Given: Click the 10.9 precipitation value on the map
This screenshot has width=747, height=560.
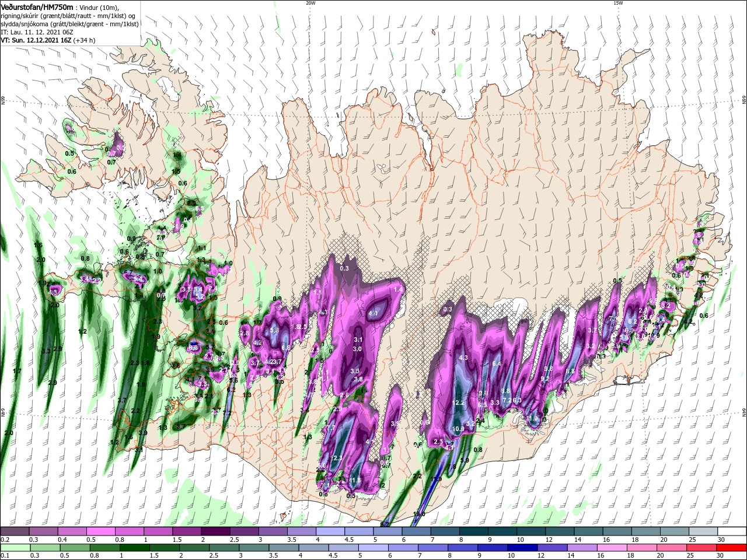Looking at the screenshot, I should coord(458,429).
